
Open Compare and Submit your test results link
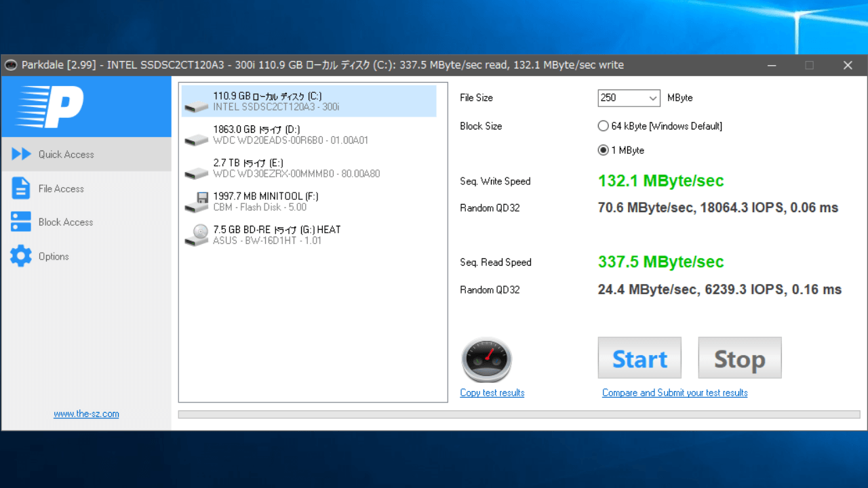click(x=675, y=392)
